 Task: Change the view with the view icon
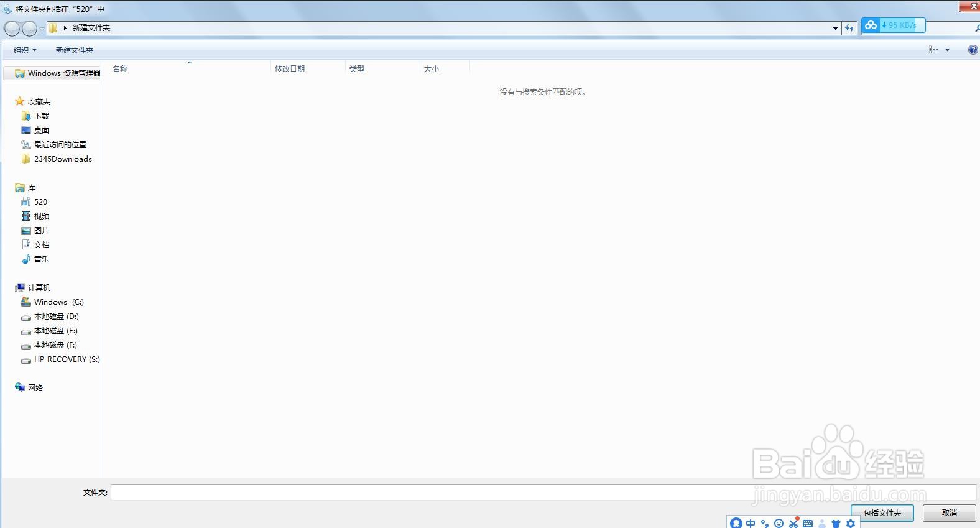[x=934, y=50]
